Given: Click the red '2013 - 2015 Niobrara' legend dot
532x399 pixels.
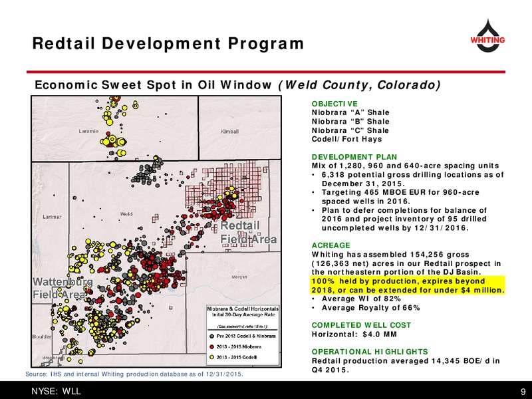Looking at the screenshot, I should [x=211, y=346].
